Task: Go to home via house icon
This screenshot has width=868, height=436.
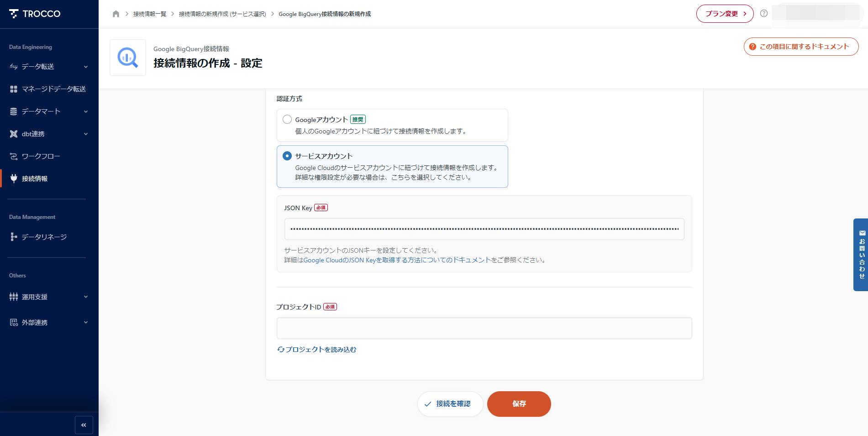Action: [116, 14]
